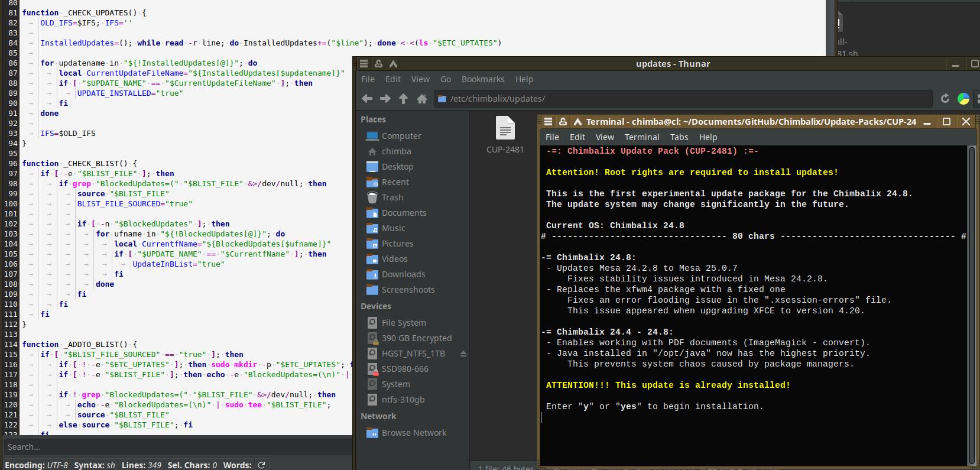Viewport: 980px width, 470px height.
Task: Open the Screenshots folder in Places
Action: [x=408, y=290]
